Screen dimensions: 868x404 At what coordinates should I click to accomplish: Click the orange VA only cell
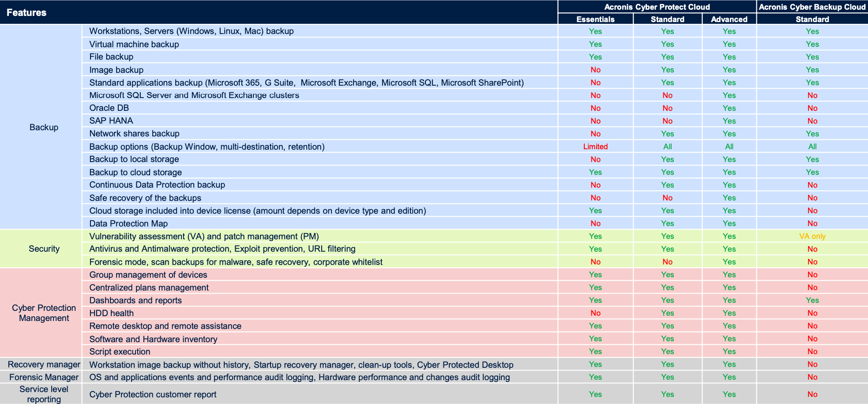click(812, 236)
